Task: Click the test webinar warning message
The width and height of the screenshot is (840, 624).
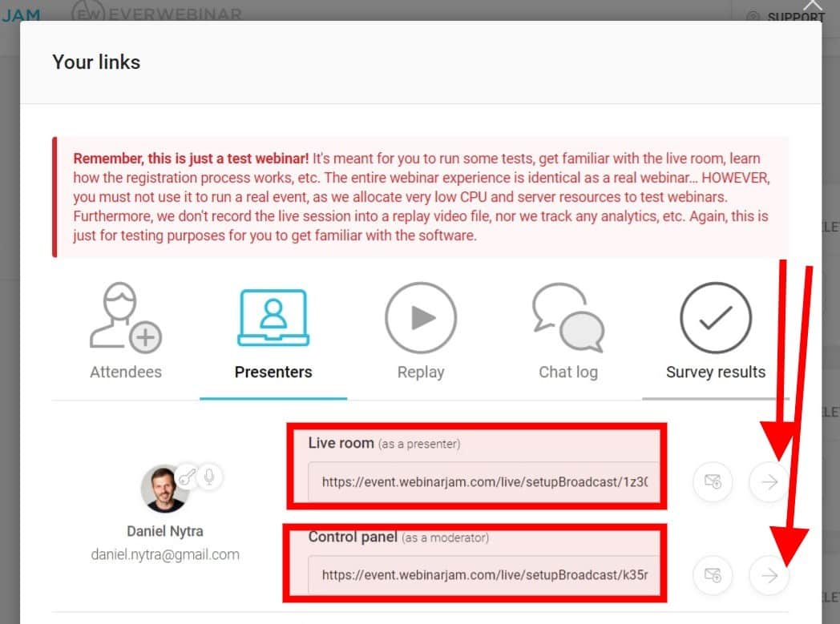Action: click(x=421, y=197)
